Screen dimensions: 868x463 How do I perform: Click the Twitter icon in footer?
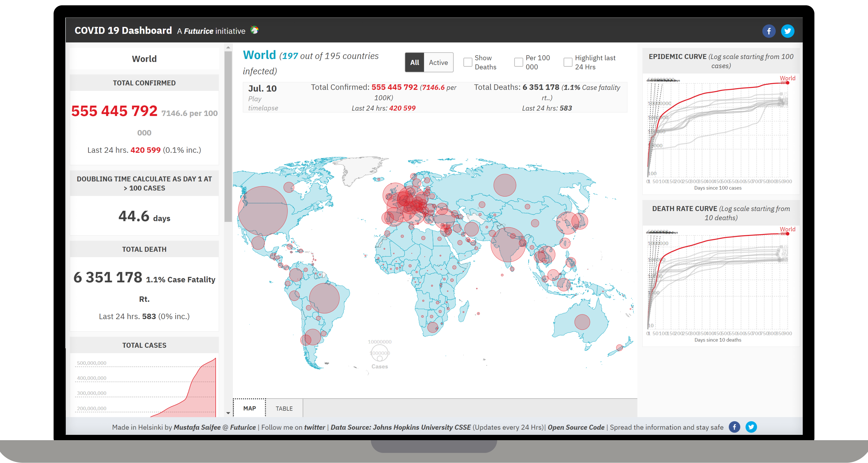(751, 427)
